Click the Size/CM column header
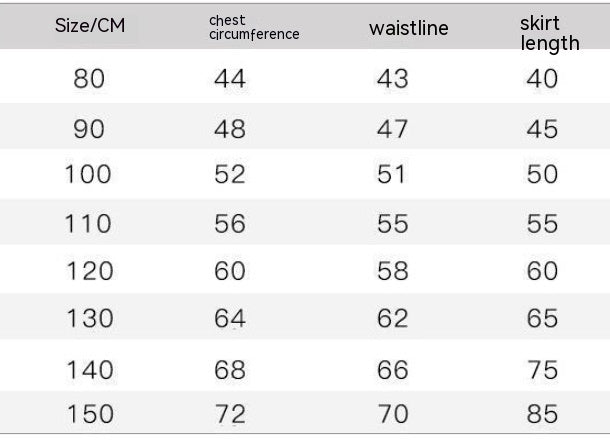 coord(88,26)
